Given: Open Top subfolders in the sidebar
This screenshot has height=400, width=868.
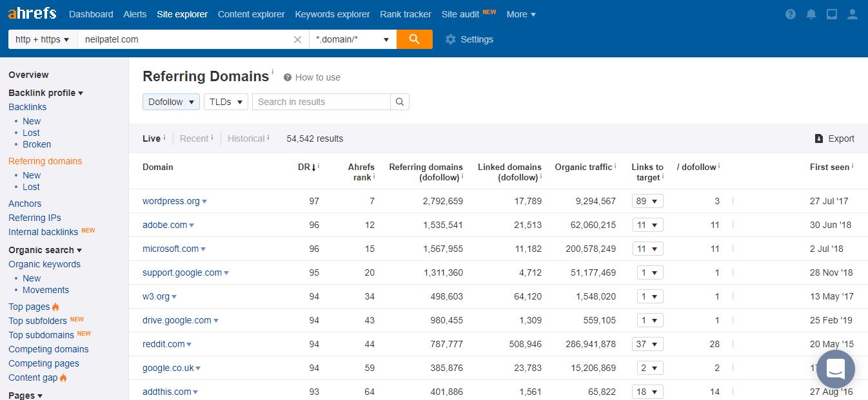Looking at the screenshot, I should (x=37, y=321).
